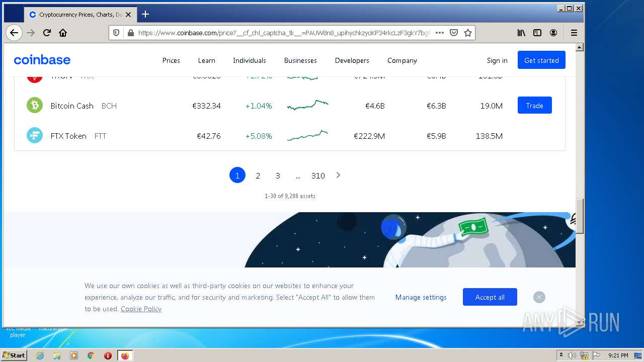
Task: Save page to Pocket icon
Action: tap(453, 33)
